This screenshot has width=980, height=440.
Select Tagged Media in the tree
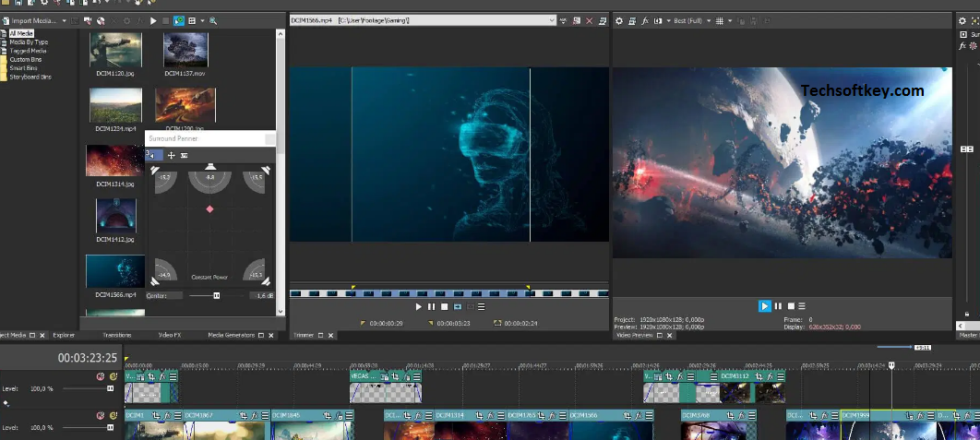point(28,51)
